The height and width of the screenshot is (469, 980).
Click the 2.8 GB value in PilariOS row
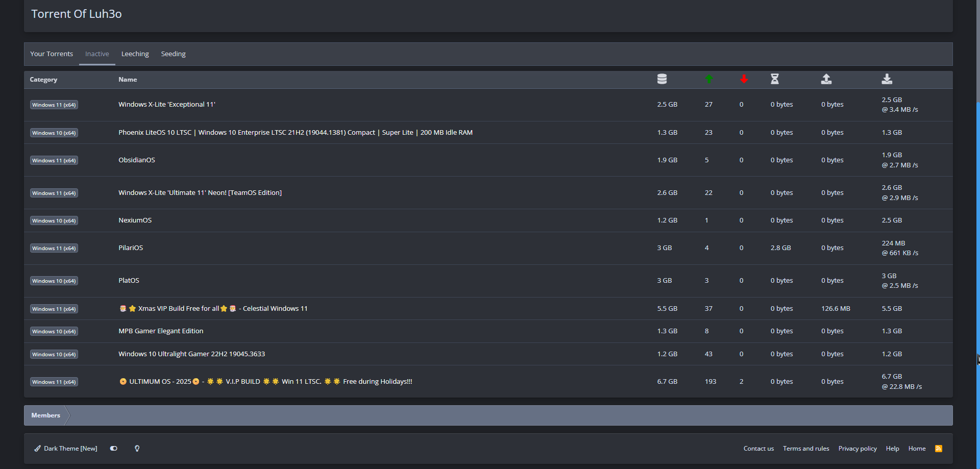[781, 248]
